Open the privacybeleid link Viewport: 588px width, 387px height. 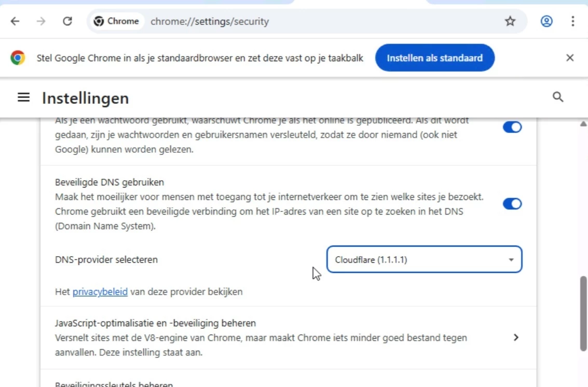100,291
